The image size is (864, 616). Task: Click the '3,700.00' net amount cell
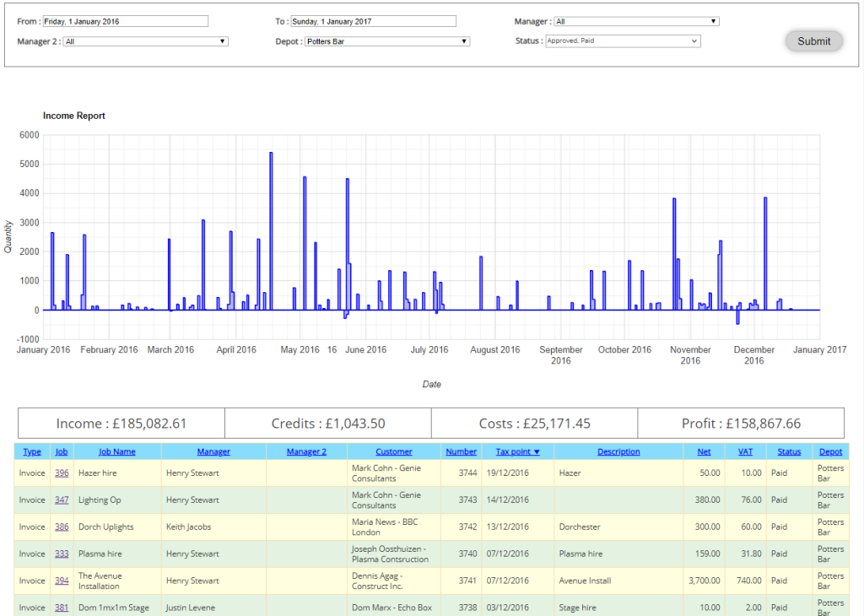(704, 581)
